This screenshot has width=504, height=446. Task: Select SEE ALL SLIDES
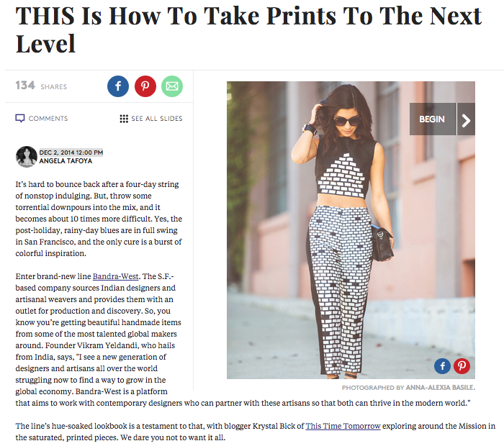pos(157,119)
